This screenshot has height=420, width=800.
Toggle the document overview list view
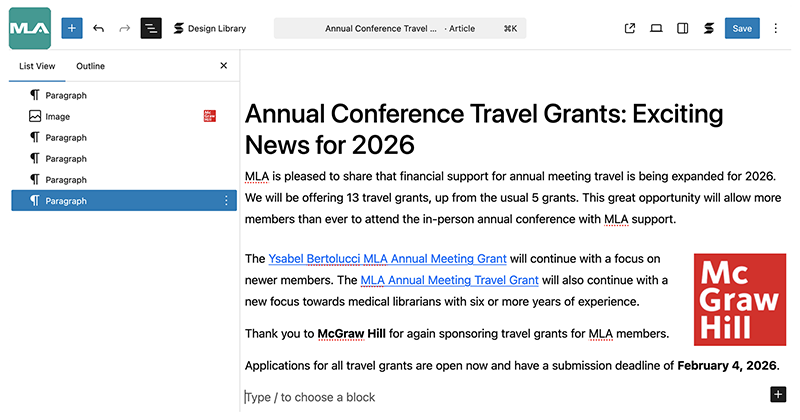pyautogui.click(x=150, y=28)
